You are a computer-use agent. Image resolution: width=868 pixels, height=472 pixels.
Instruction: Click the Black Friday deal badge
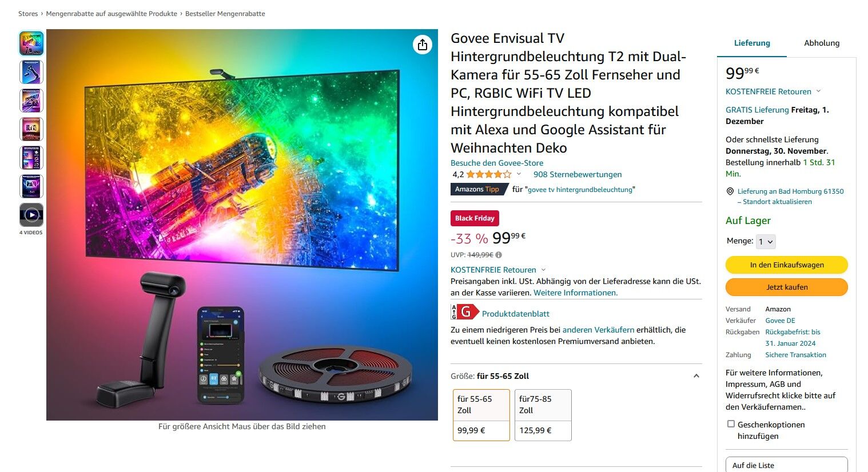pos(475,218)
